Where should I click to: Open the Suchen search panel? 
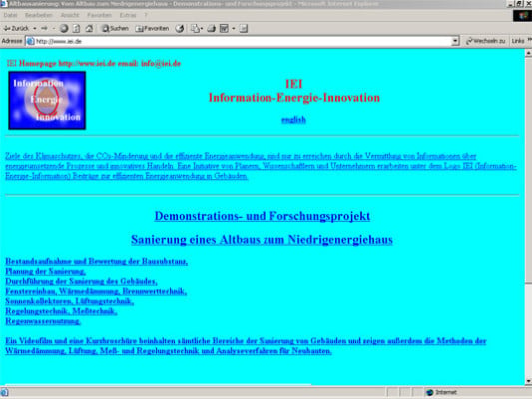(116, 29)
